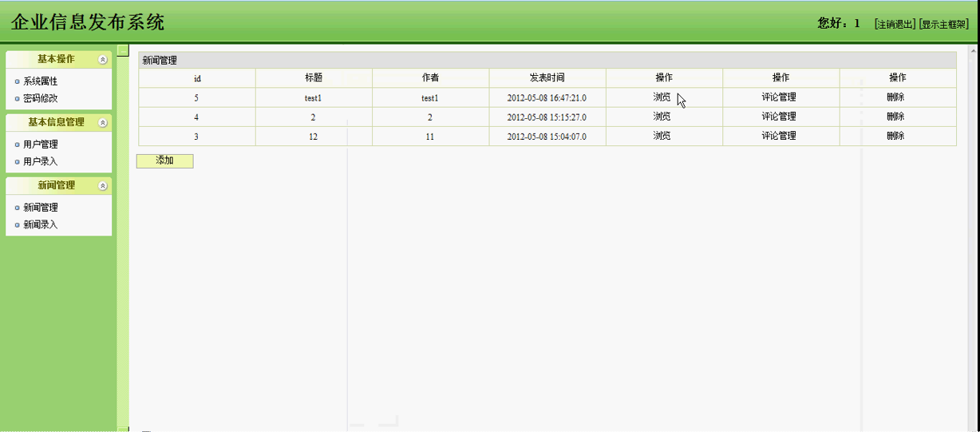Click the sidebar collapse handle at the top of the splitter
The image size is (980, 432).
pos(123,51)
